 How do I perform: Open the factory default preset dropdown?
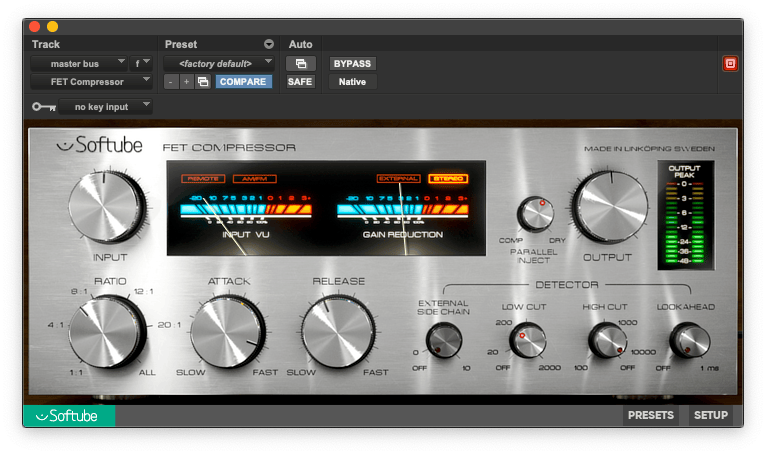[219, 64]
